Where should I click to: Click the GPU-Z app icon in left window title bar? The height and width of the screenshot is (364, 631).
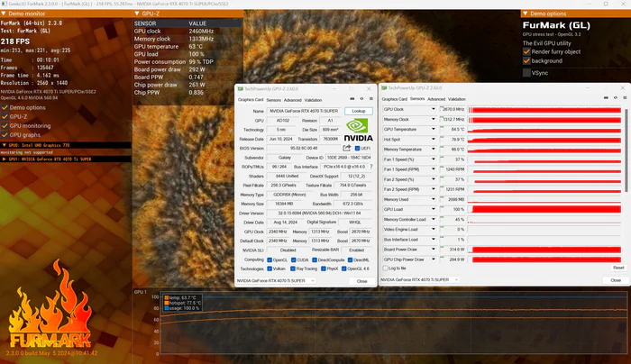click(x=241, y=89)
